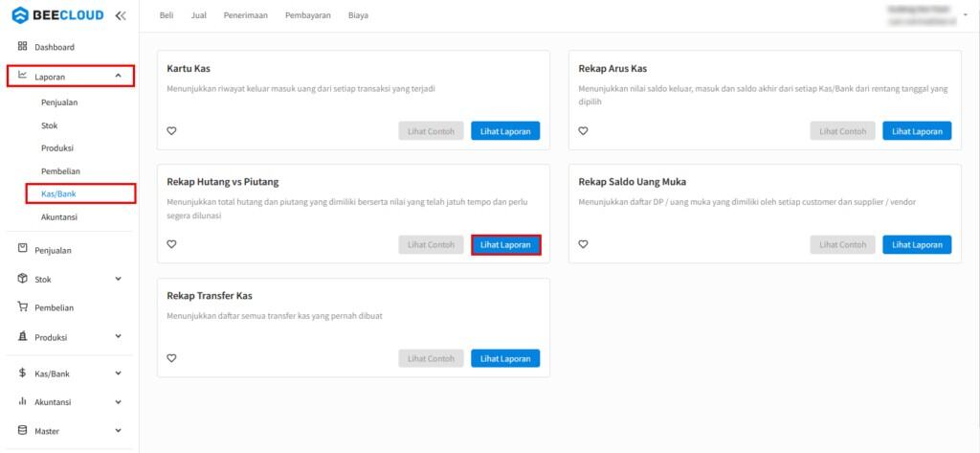Open Lihat Laporan for Rekap Saldo Uang Muka
This screenshot has height=453, width=980.
tap(917, 244)
